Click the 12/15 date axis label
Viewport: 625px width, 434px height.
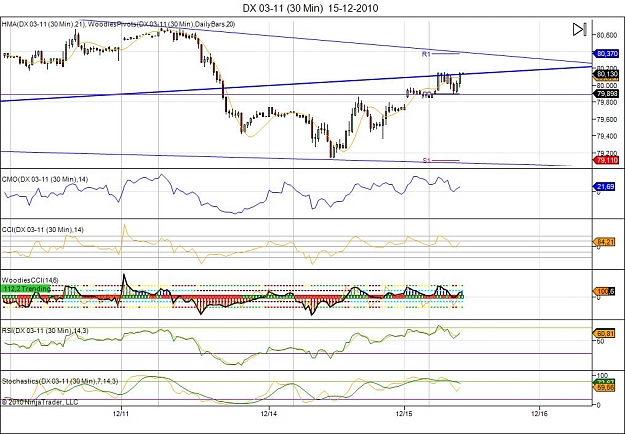[404, 414]
